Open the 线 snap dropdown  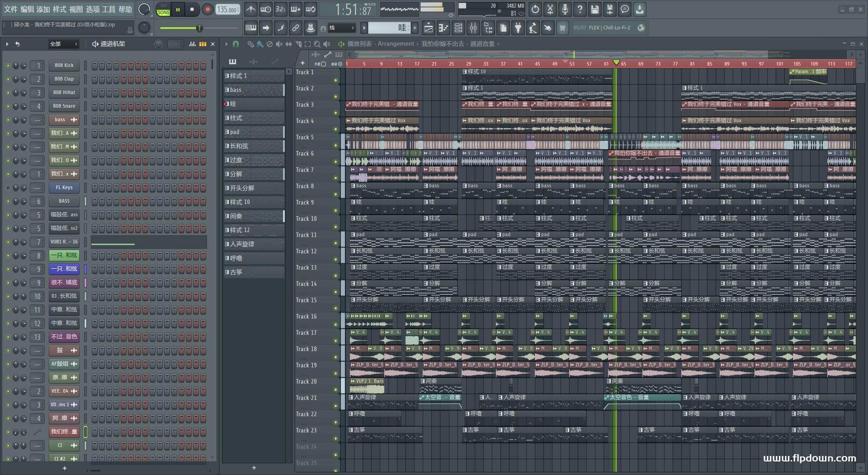point(341,28)
